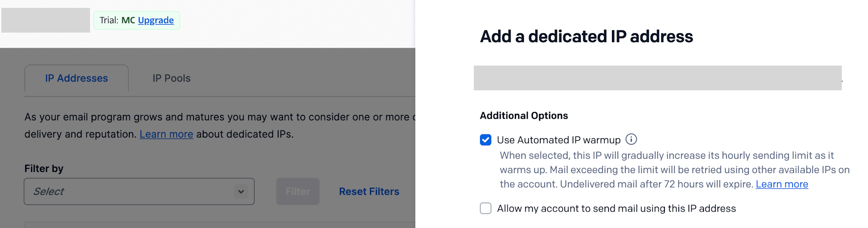
Task: Open the Upgrade link in the trial badge
Action: (156, 20)
